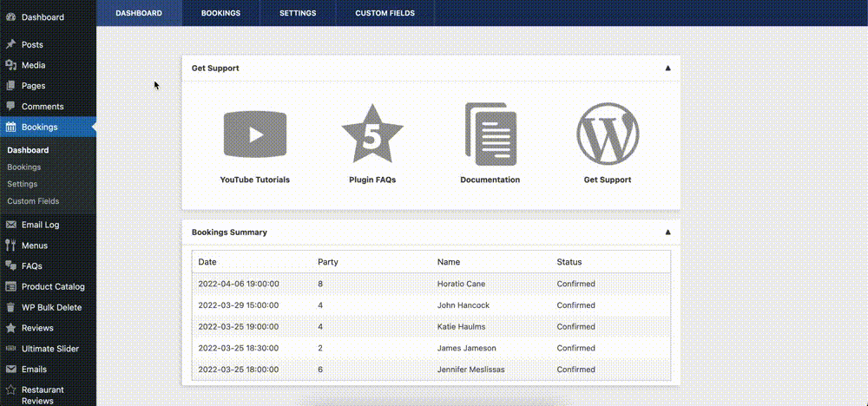This screenshot has width=868, height=406.
Task: Click the Comments bubble icon
Action: point(10,106)
